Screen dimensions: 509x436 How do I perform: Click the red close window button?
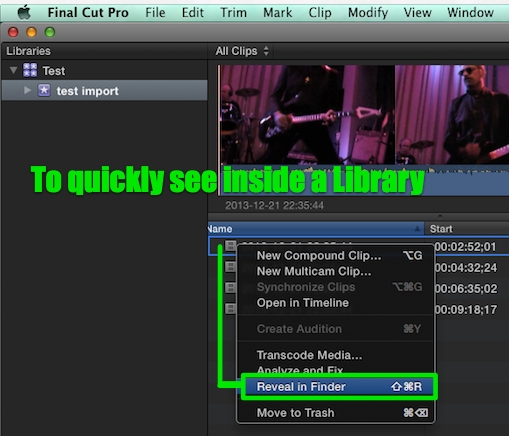pyautogui.click(x=13, y=32)
